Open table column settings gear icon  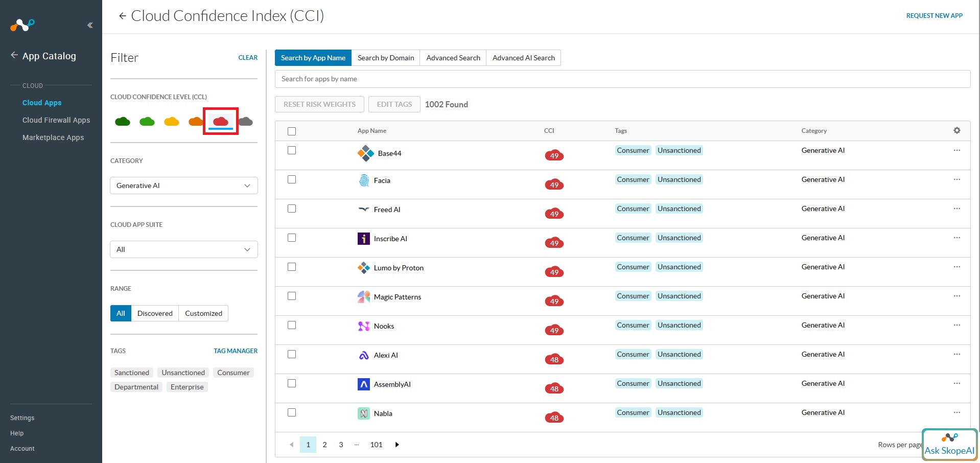[956, 130]
